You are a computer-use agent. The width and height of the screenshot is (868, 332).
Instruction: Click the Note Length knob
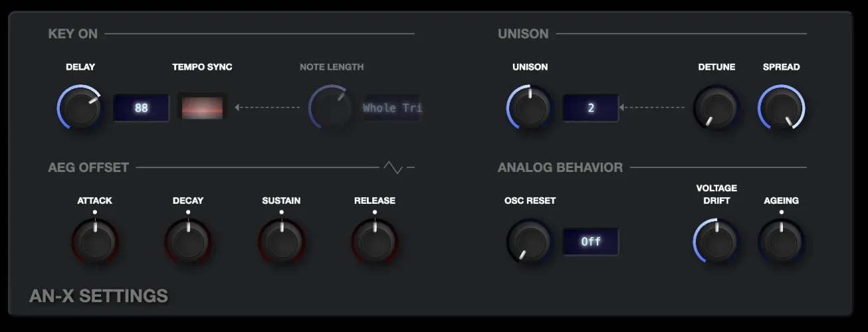[331, 108]
